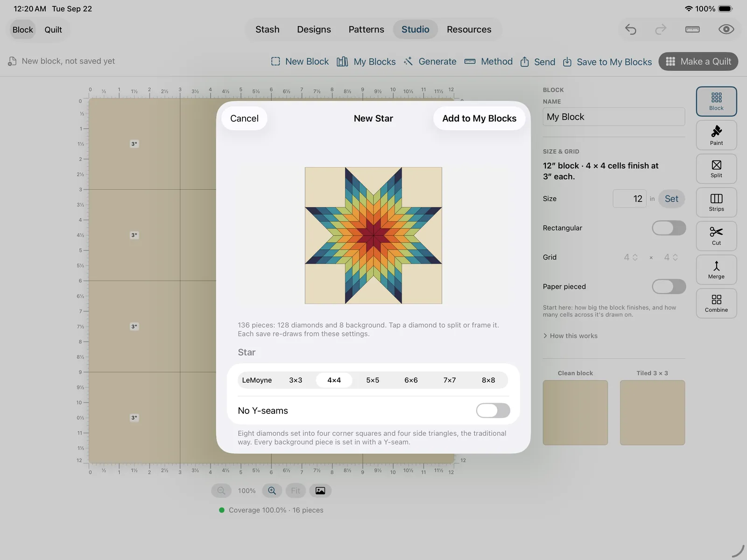Select the Split tool

point(716,169)
